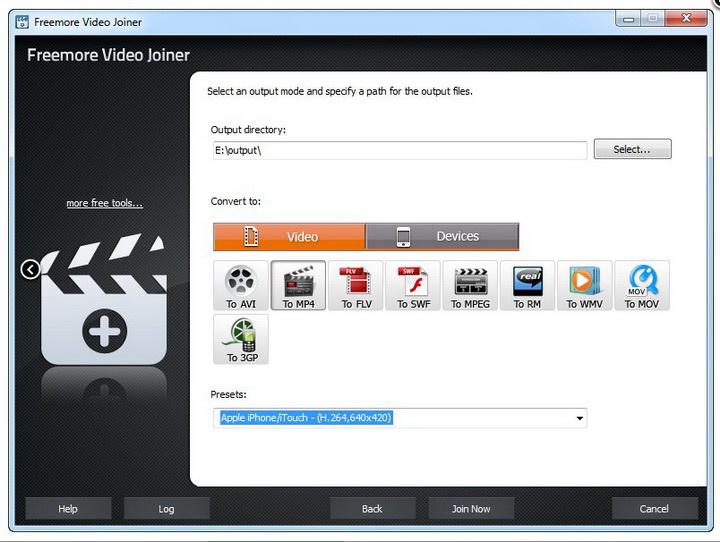Minimize the Freemore Video Joiner window
Viewport: 720px width, 542px height.
pyautogui.click(x=629, y=19)
